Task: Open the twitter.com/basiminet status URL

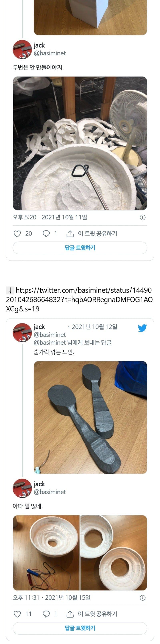Action: (79, 300)
